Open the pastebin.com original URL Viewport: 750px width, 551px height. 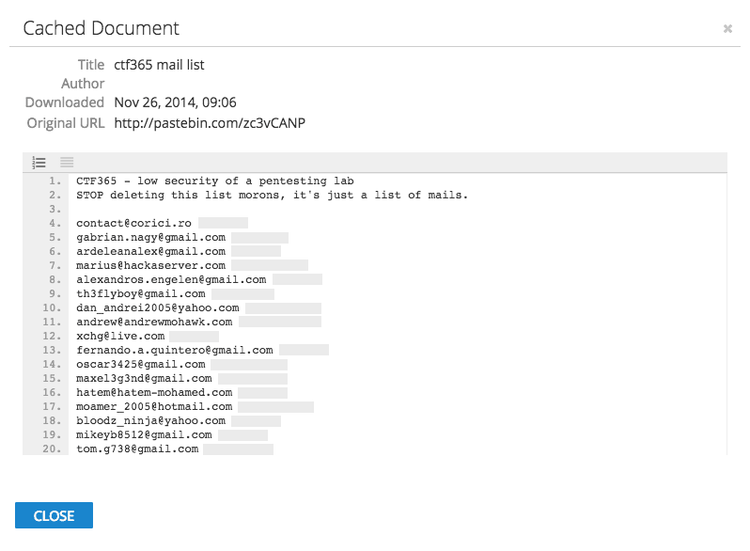pyautogui.click(x=209, y=122)
